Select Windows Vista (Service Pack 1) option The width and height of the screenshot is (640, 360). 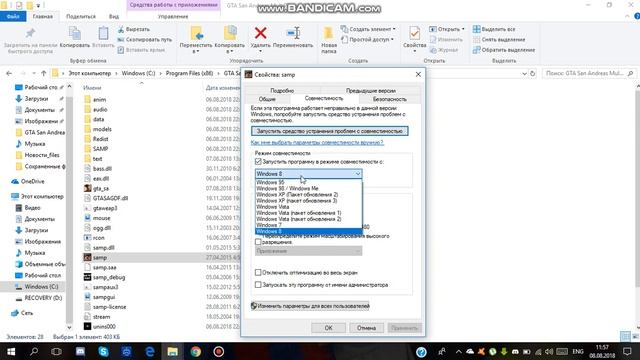tap(308, 213)
